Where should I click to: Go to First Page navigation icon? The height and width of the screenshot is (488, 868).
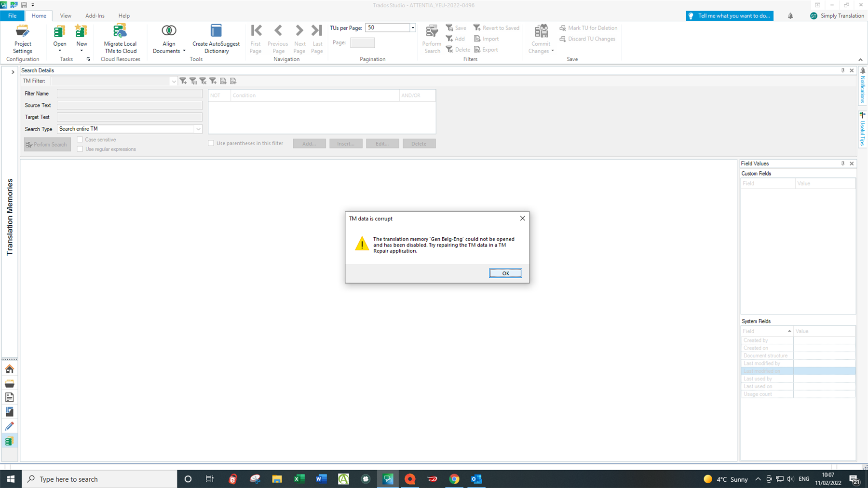pos(256,31)
